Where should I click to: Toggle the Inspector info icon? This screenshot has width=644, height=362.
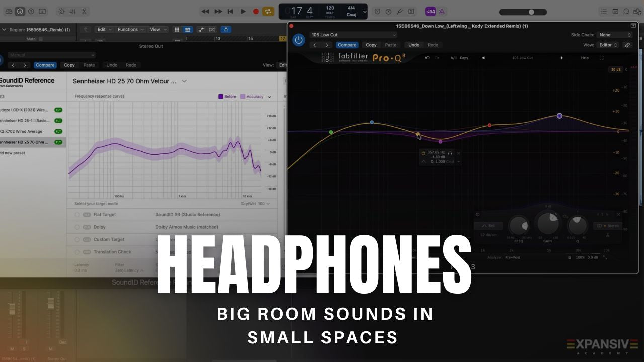click(x=20, y=11)
